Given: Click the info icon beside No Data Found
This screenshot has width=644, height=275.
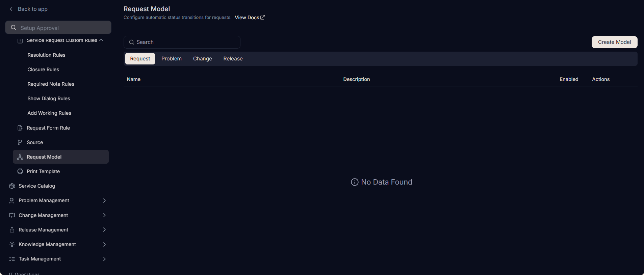Looking at the screenshot, I should point(355,182).
